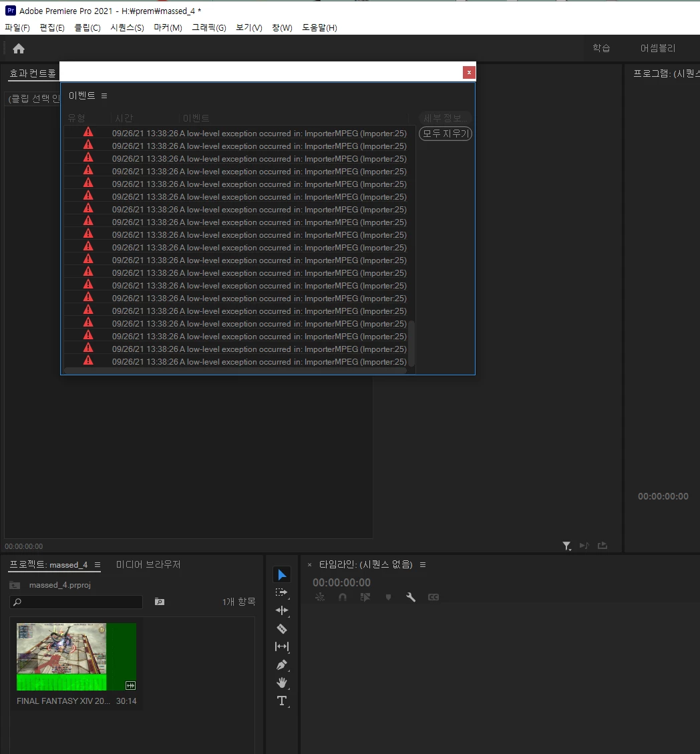Select the 타임라인: (시퀀스 없음) tab

pyautogui.click(x=366, y=564)
